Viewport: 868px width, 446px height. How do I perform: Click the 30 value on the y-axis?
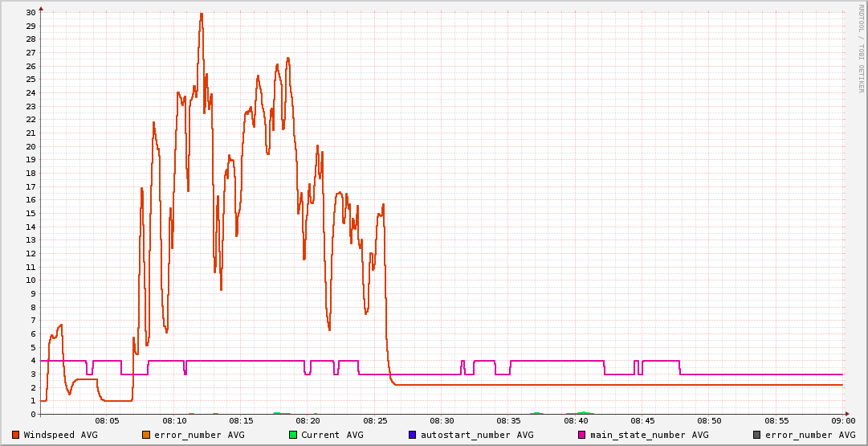[31, 12]
